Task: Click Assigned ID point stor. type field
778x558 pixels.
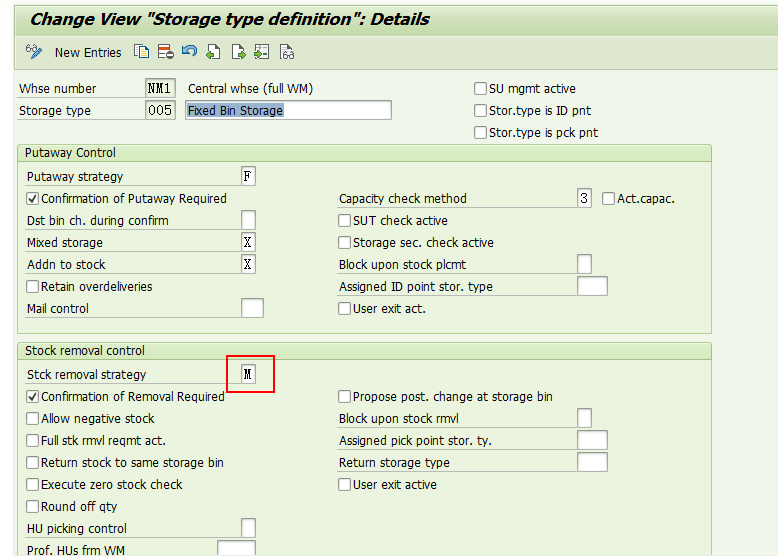Action: (592, 286)
